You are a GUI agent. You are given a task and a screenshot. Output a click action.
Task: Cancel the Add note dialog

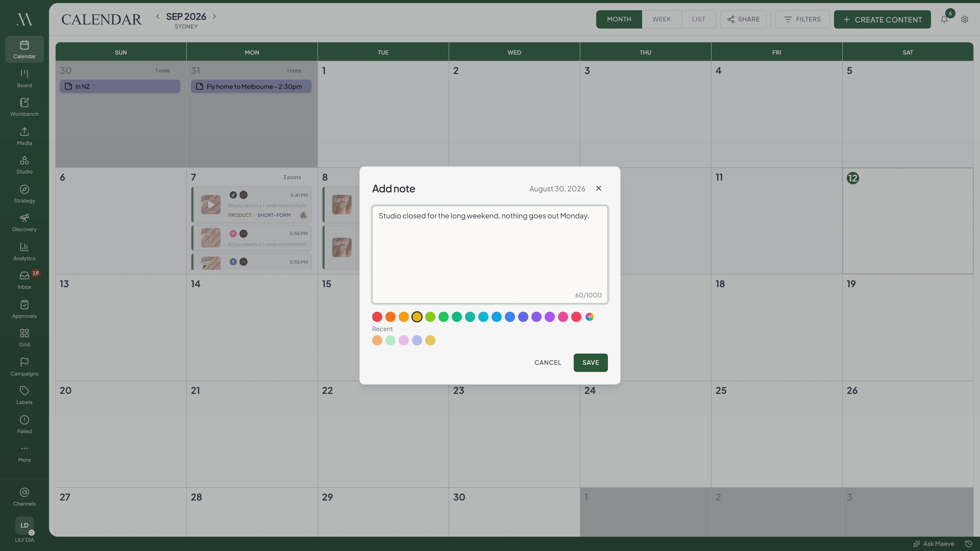coord(547,362)
